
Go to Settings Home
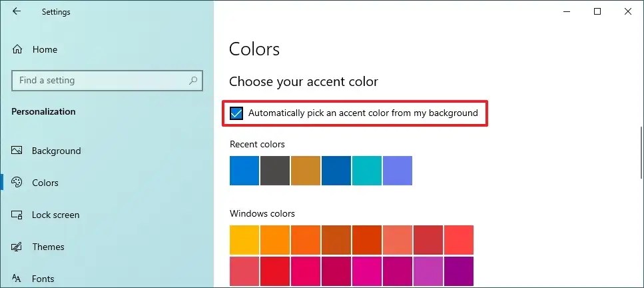click(x=107, y=49)
